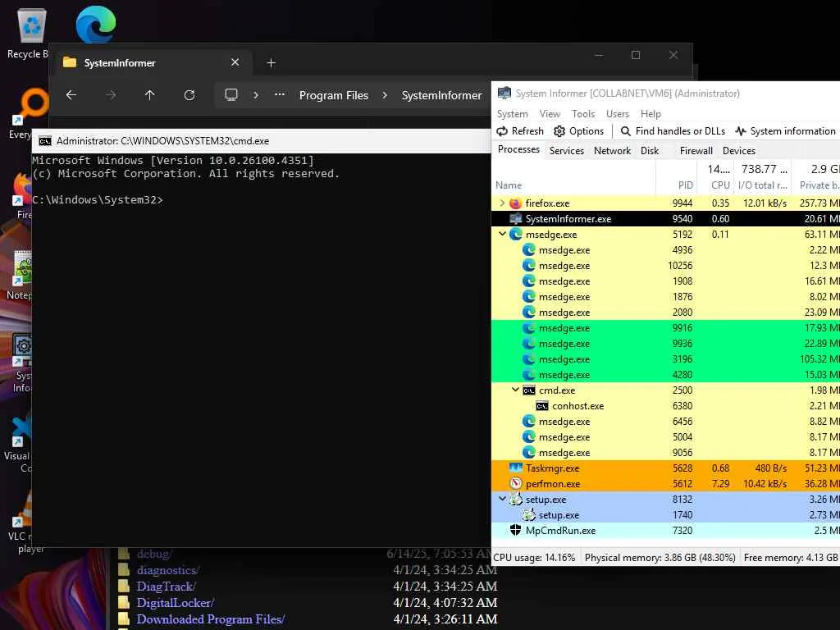Click the conhost.exe process icon
Viewport: 840px width, 630px height.
click(x=542, y=405)
